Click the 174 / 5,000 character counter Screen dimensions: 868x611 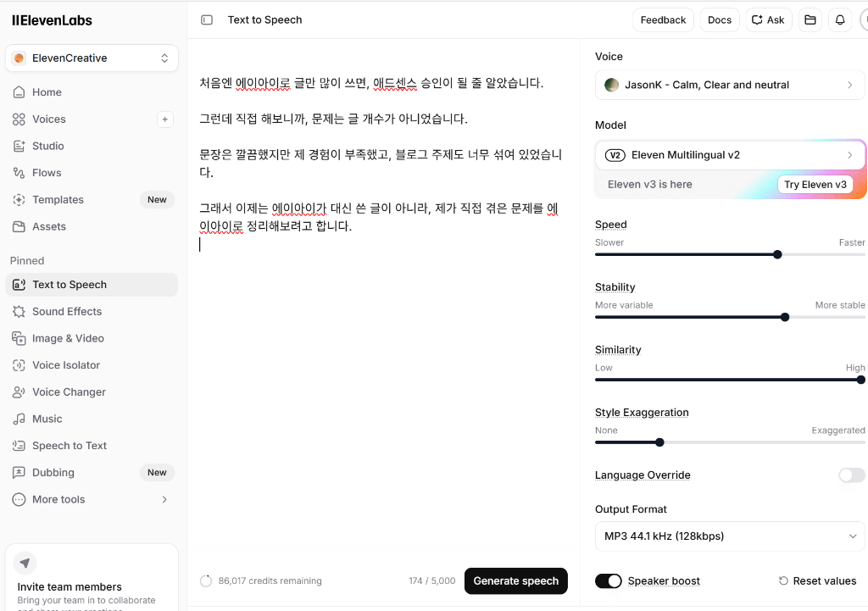click(431, 580)
